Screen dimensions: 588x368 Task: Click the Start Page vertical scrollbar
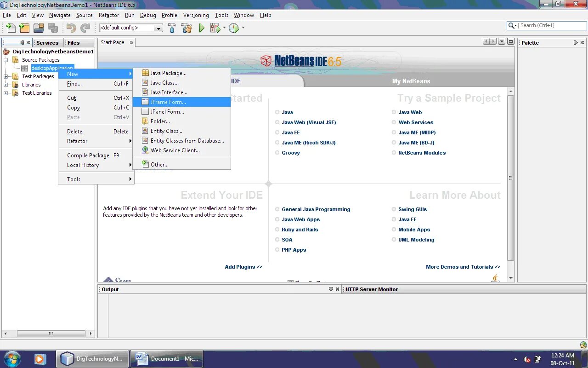coord(511,178)
